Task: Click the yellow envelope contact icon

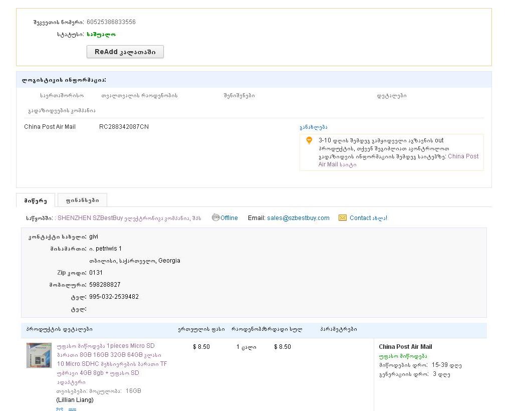Action: click(x=343, y=218)
